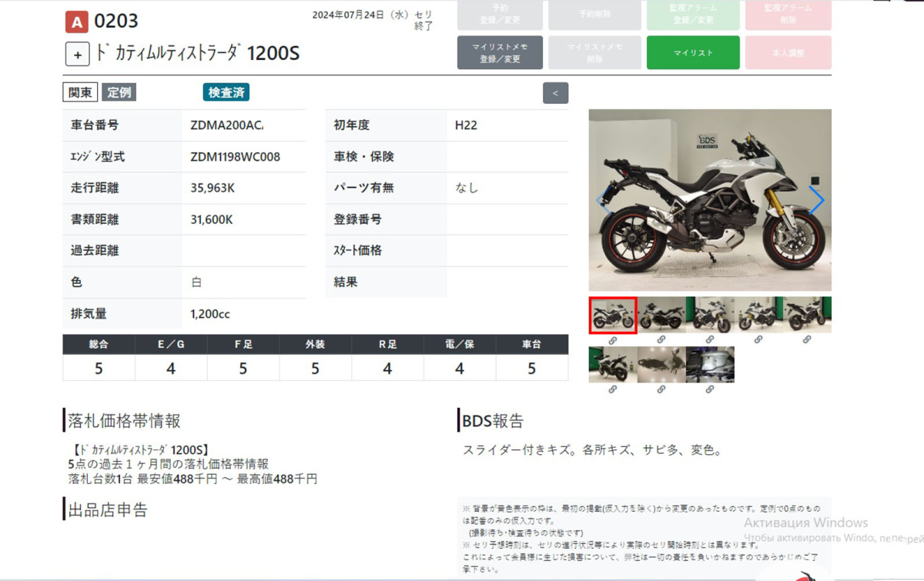Click the greyed マイリストメモ 削除 button
This screenshot has width=924, height=581.
[594, 53]
